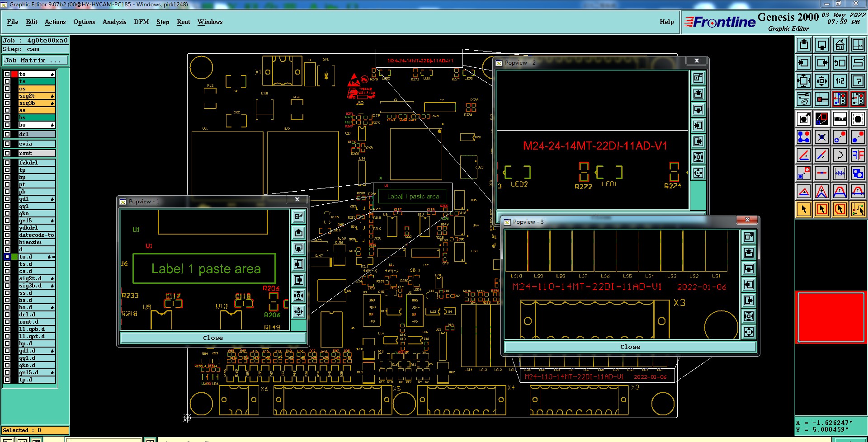Open the wrench and palette settings icon
Screen dimensions: 868x442
804,99
